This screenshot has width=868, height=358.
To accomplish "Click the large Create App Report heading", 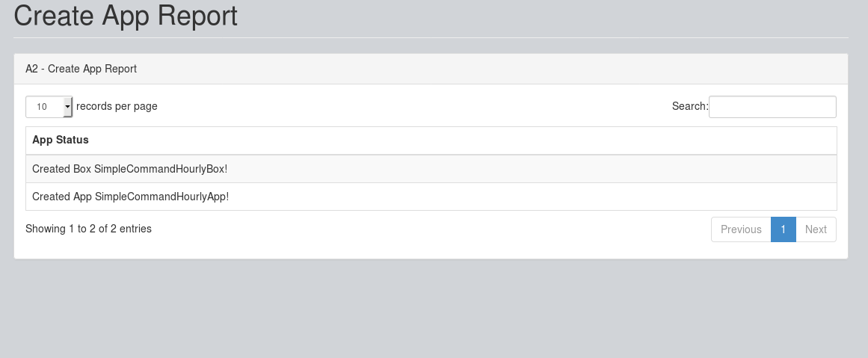I will (x=126, y=16).
